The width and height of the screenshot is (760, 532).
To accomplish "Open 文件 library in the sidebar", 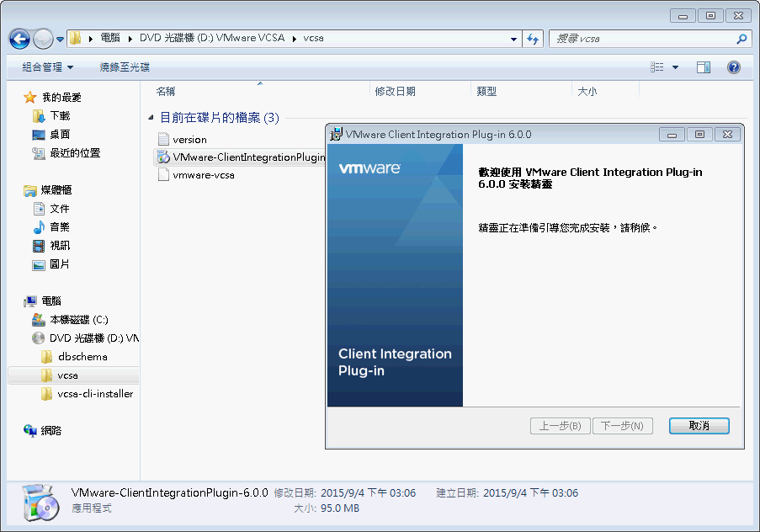I will 60,209.
